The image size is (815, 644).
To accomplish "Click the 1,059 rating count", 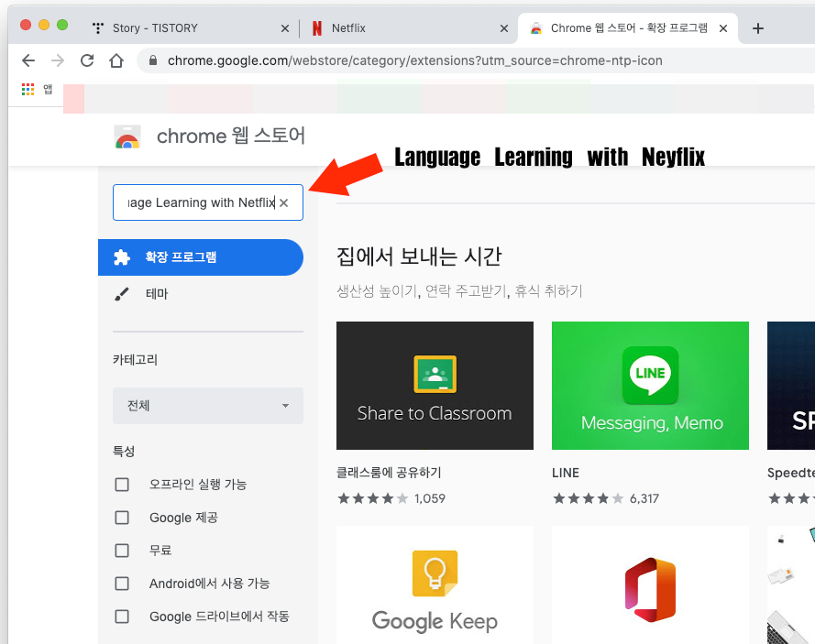I will pyautogui.click(x=429, y=498).
